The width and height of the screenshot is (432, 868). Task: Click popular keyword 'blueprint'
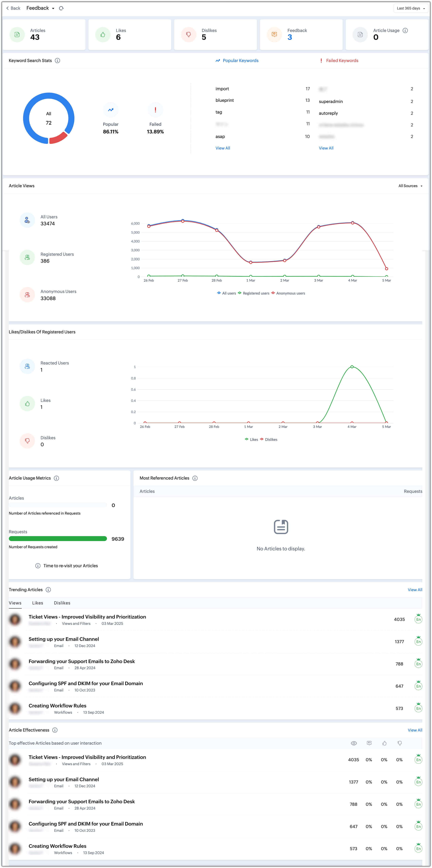coord(225,100)
